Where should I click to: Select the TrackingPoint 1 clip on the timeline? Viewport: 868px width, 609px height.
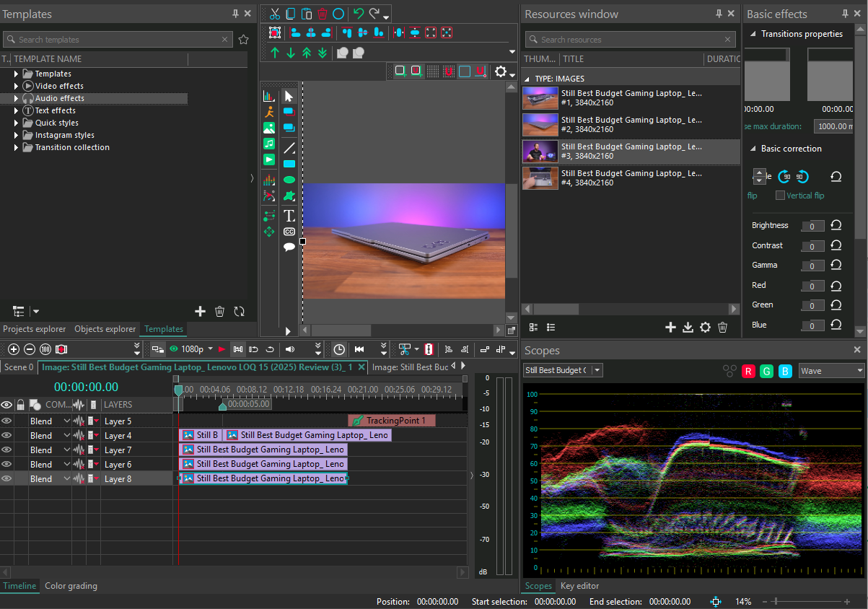pyautogui.click(x=392, y=421)
